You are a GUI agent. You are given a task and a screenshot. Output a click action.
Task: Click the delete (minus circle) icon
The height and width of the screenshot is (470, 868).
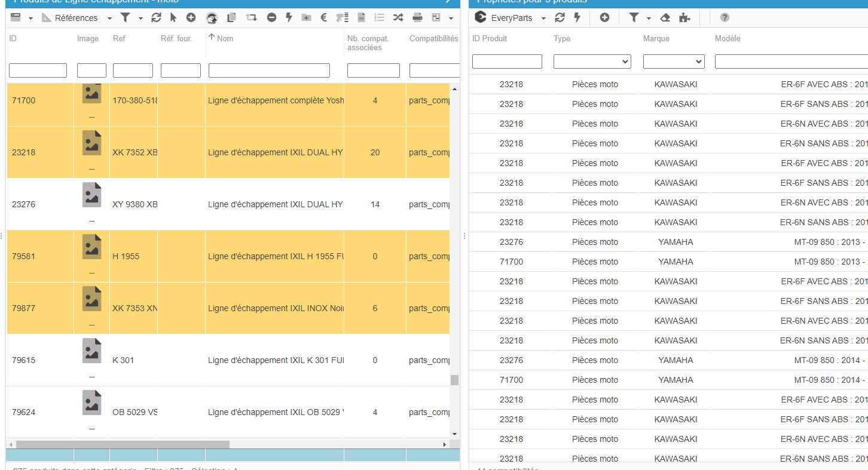[271, 18]
